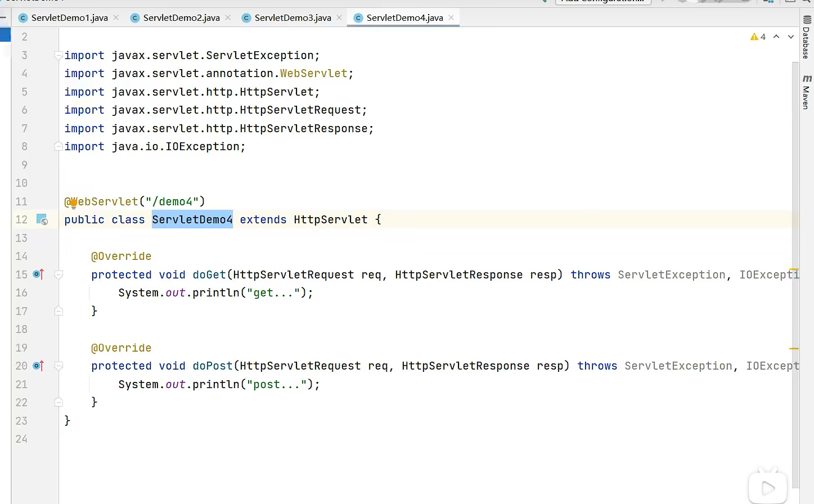Open the Maven tool window

[x=807, y=92]
